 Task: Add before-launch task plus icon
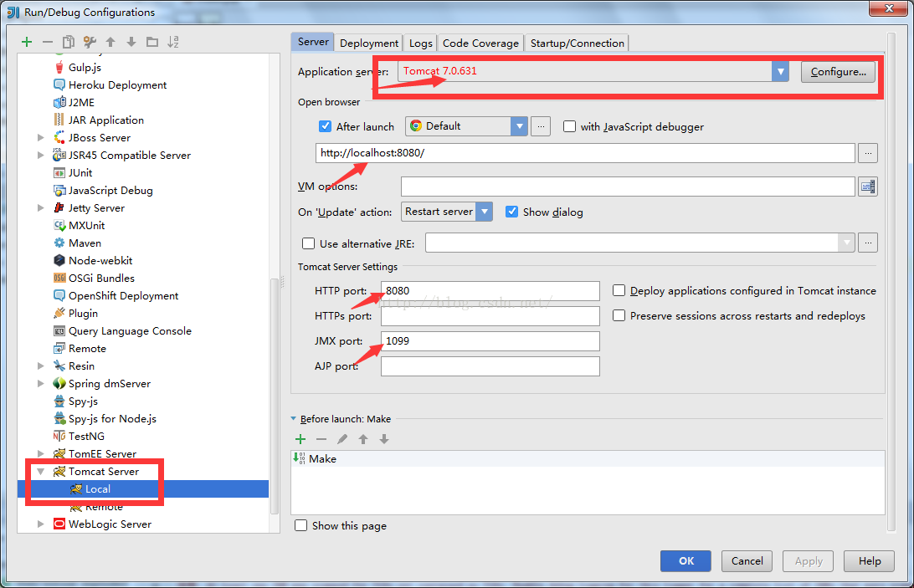300,439
